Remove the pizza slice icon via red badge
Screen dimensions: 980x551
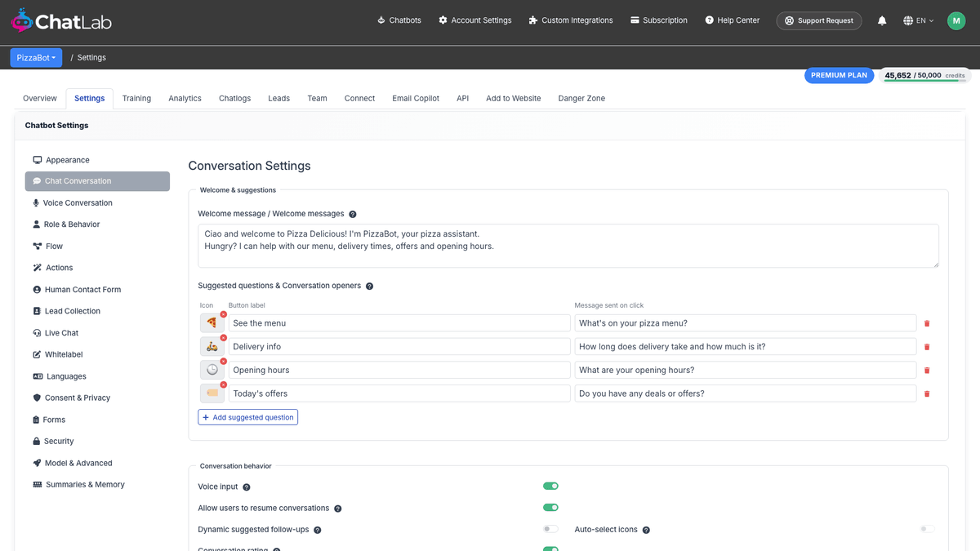pyautogui.click(x=223, y=314)
